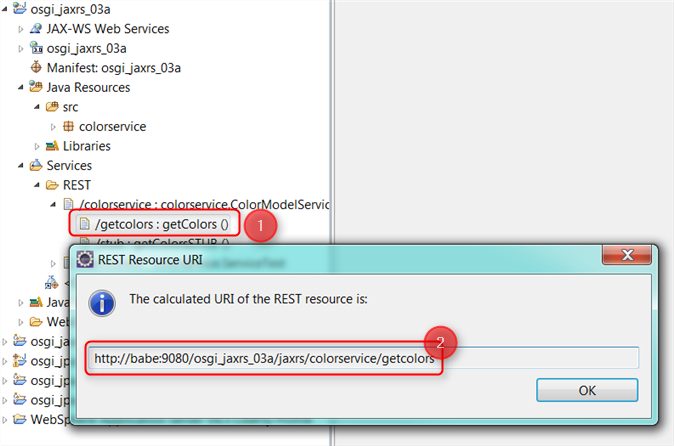The height and width of the screenshot is (446, 674).
Task: Collapse the top osgi_jaxrs_03a project node
Action: pos(6,10)
